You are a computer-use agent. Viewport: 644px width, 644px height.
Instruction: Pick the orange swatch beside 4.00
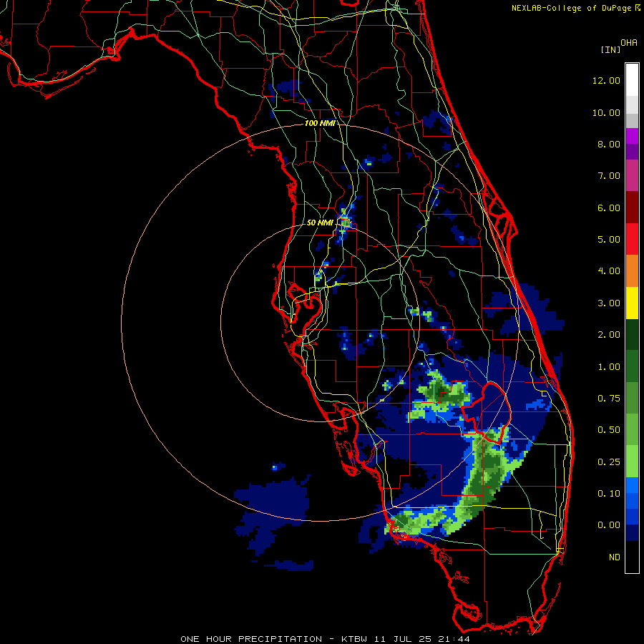click(x=632, y=271)
